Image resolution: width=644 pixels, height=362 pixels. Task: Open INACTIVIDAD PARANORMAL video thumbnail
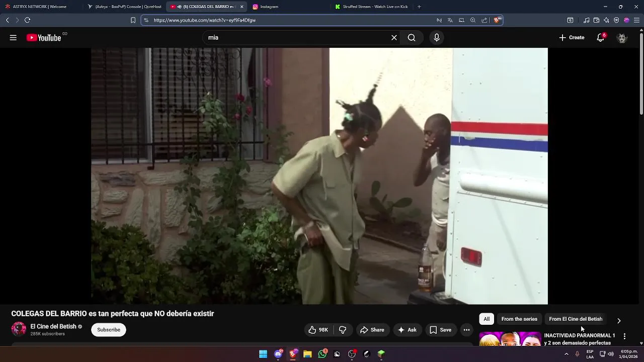pos(510,339)
